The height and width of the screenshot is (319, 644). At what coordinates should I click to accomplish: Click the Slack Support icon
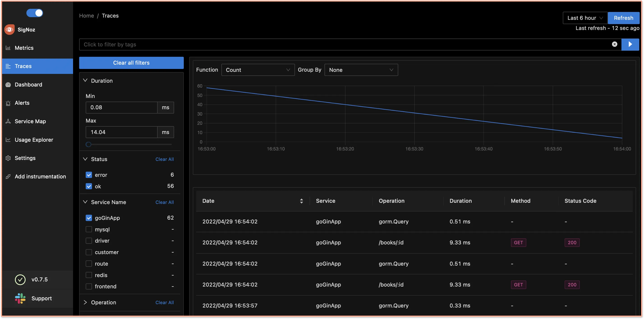tap(20, 298)
